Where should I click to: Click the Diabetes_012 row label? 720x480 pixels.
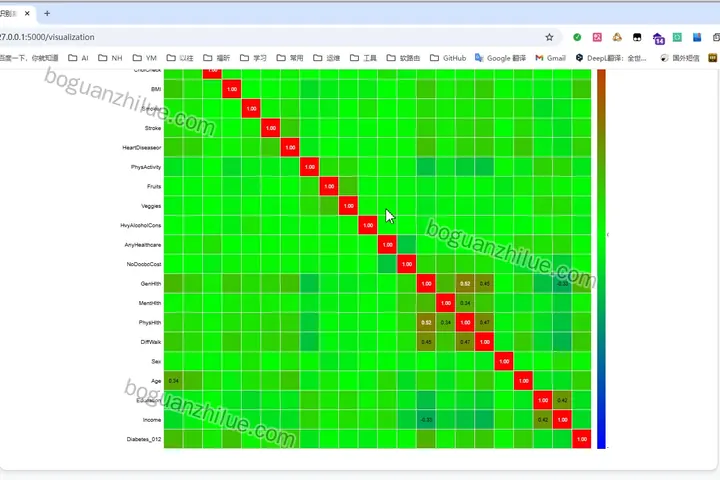pos(144,439)
